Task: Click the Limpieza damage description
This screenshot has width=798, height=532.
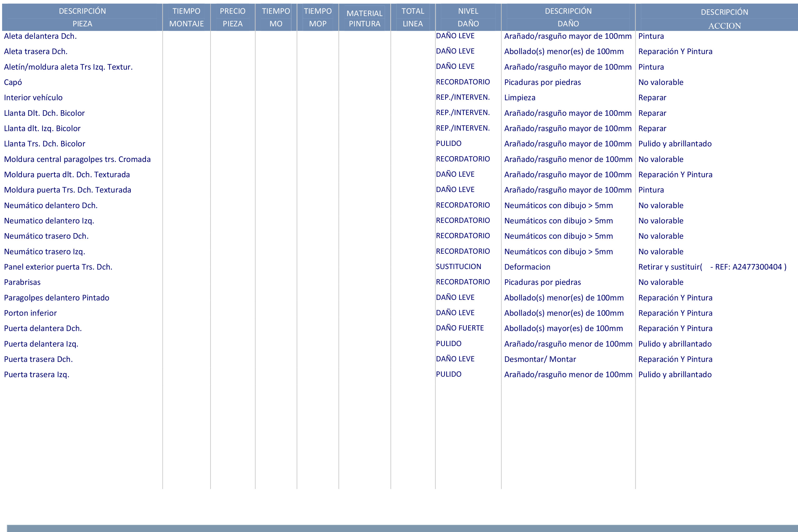Action: (x=520, y=98)
